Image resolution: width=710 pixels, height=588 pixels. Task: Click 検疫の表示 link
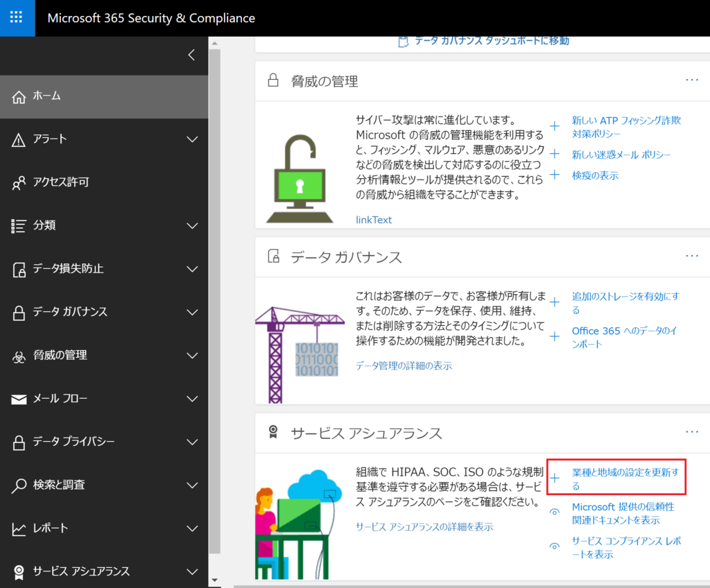(x=595, y=175)
